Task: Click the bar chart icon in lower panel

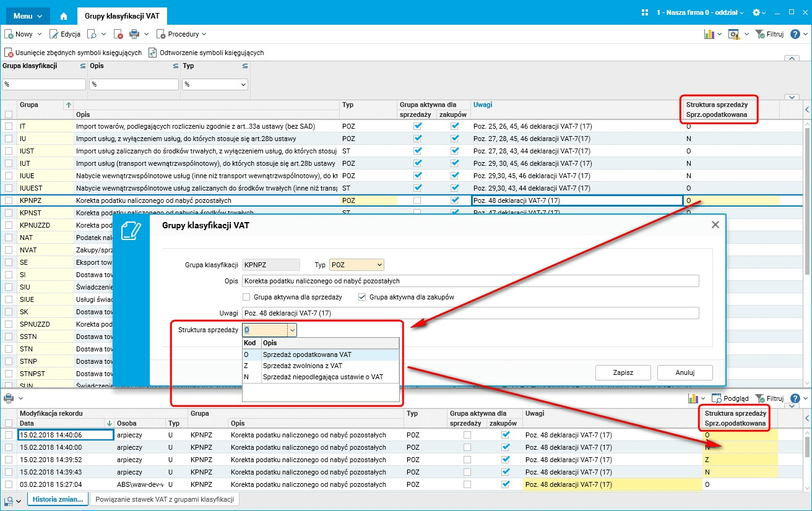Action: (694, 398)
